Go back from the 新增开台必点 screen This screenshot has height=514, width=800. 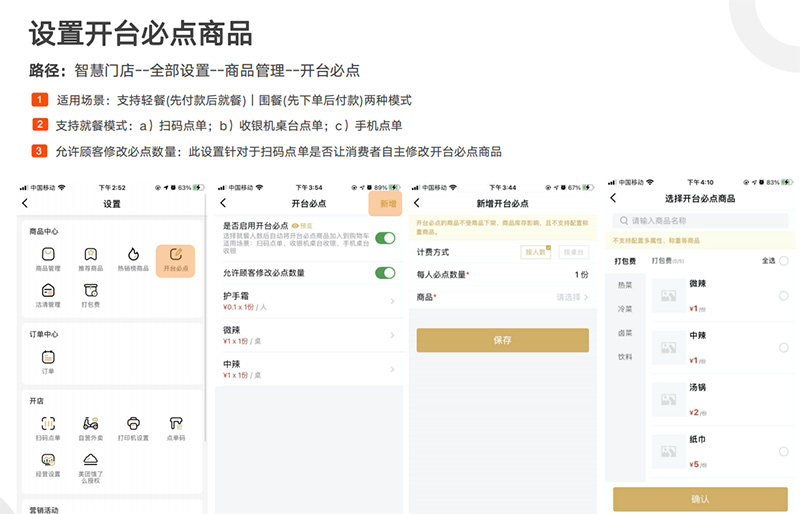click(417, 203)
